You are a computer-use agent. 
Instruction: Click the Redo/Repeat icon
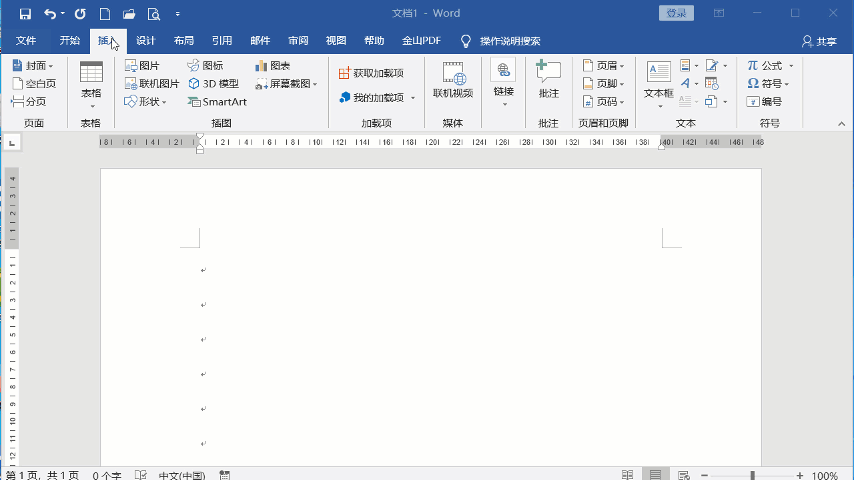point(80,14)
